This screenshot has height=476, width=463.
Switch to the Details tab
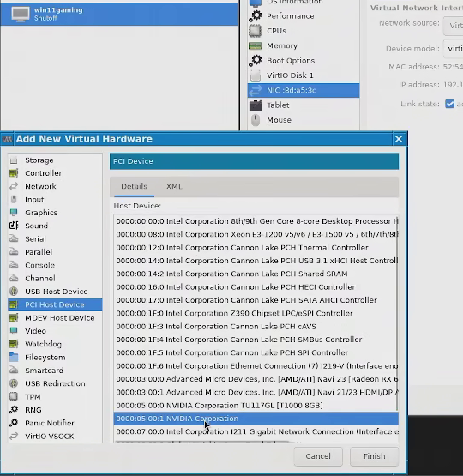pos(134,186)
